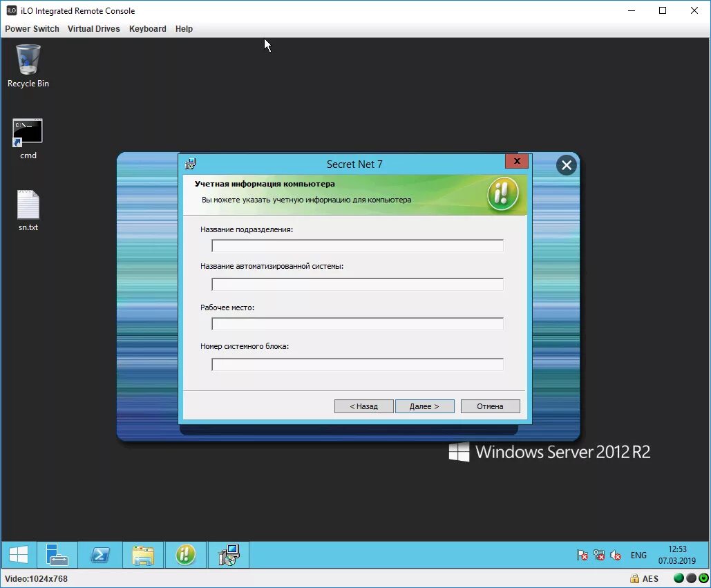Click the Action Center flag tray icon
This screenshot has height=588, width=711.
[582, 555]
